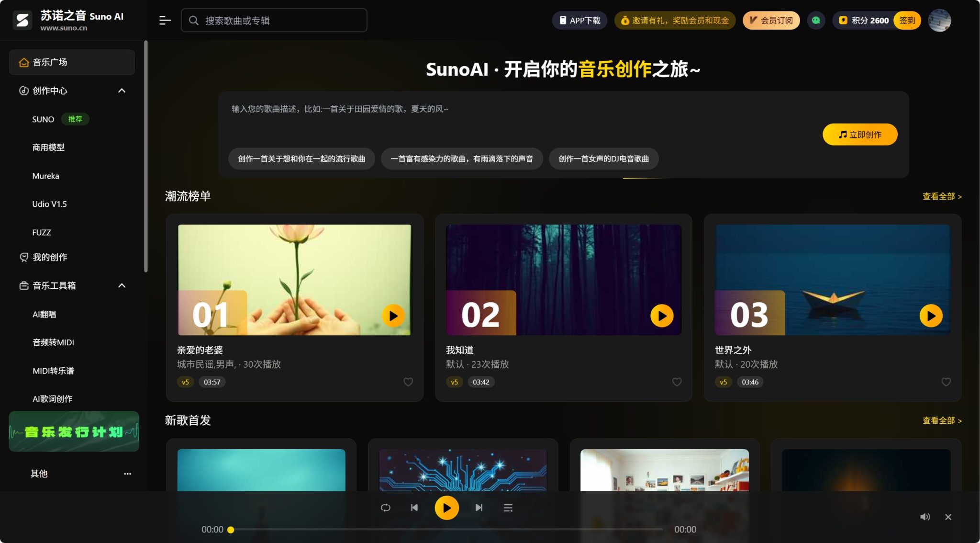This screenshot has width=980, height=543.
Task: Expand the 其他 more options dots
Action: 127,474
